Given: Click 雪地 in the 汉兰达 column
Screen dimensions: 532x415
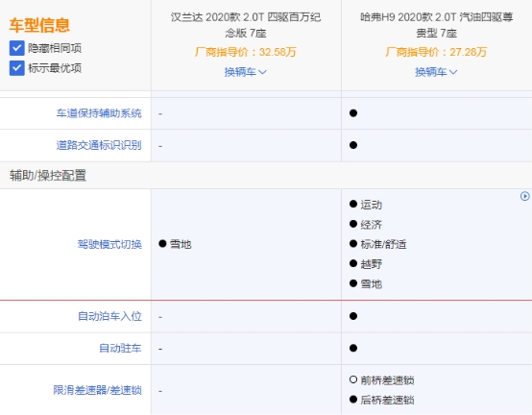Looking at the screenshot, I should [x=181, y=244].
